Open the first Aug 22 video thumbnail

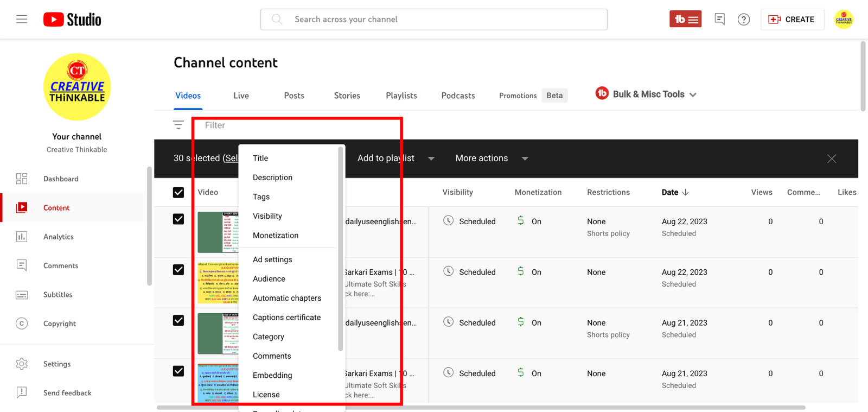[218, 232]
